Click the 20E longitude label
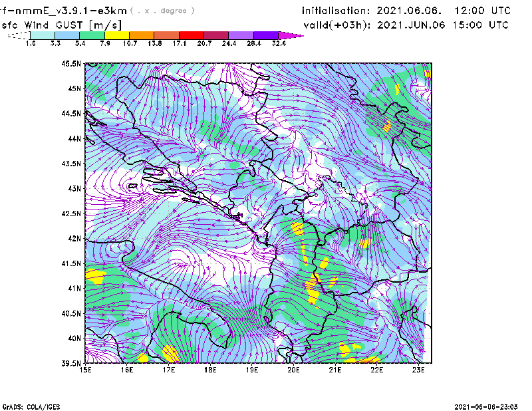 tap(293, 370)
